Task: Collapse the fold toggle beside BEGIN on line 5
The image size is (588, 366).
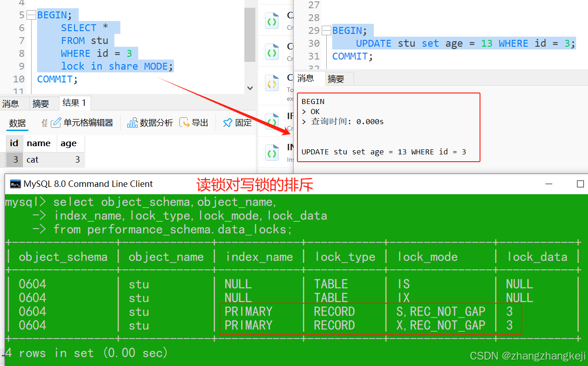Action: point(31,15)
